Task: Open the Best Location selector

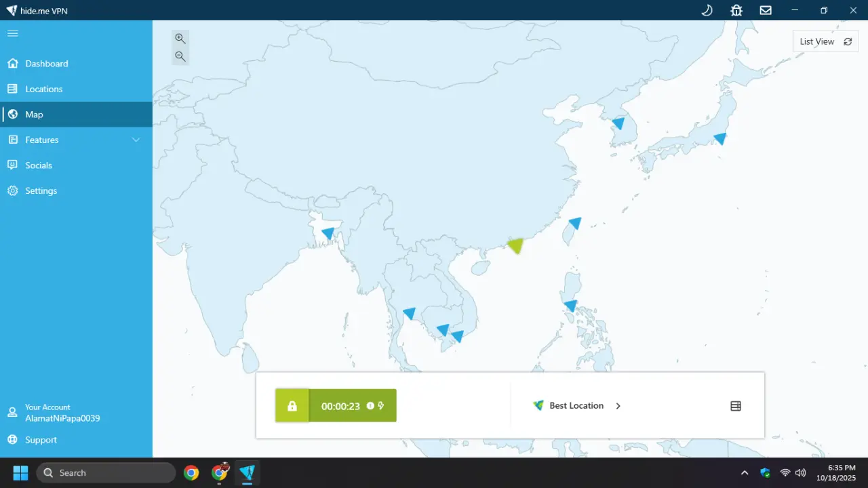Action: tap(576, 405)
